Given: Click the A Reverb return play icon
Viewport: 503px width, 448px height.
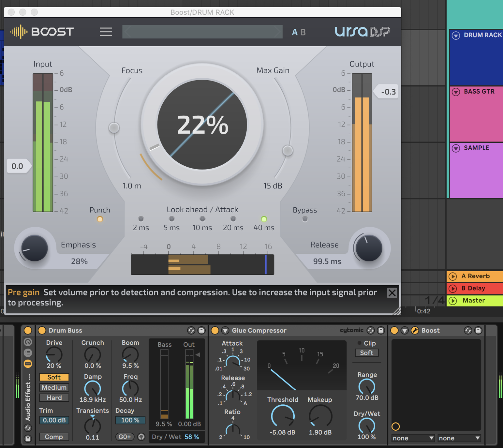Looking at the screenshot, I should pos(453,276).
